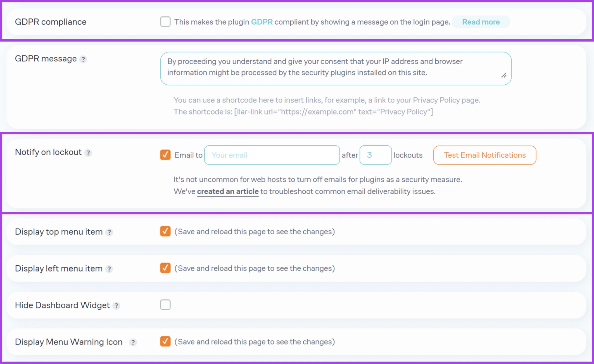Click the Test Email Notifications button
594x364 pixels.
click(485, 155)
